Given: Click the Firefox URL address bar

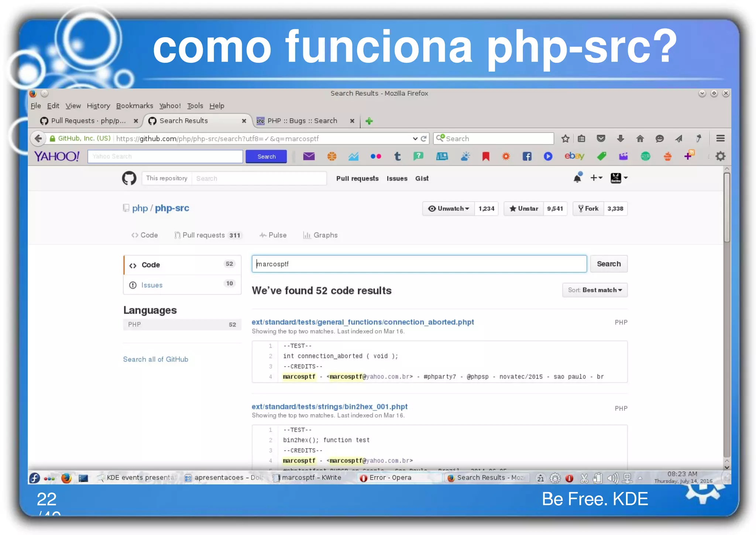Looking at the screenshot, I should coord(262,139).
